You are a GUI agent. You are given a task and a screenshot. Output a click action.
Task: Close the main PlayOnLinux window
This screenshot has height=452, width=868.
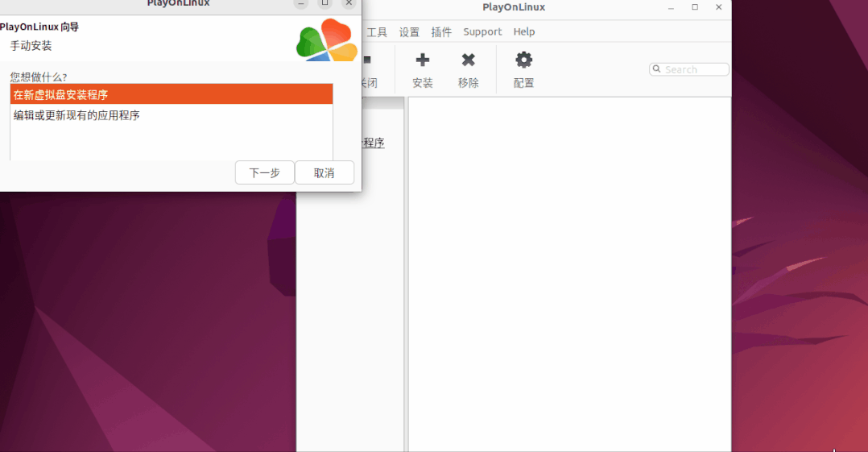pos(718,7)
